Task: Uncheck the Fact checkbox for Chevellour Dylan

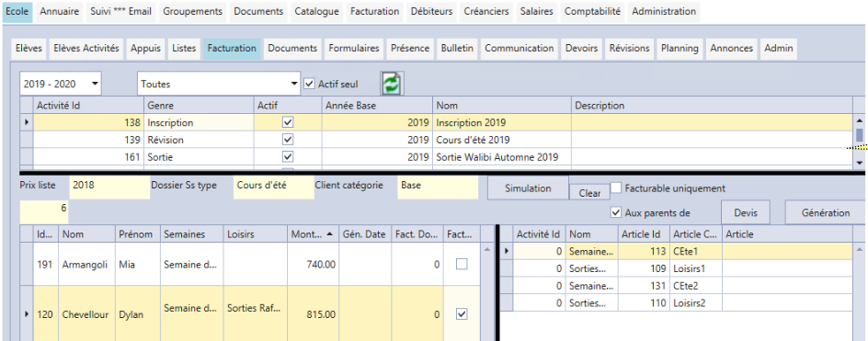Action: coord(462,313)
